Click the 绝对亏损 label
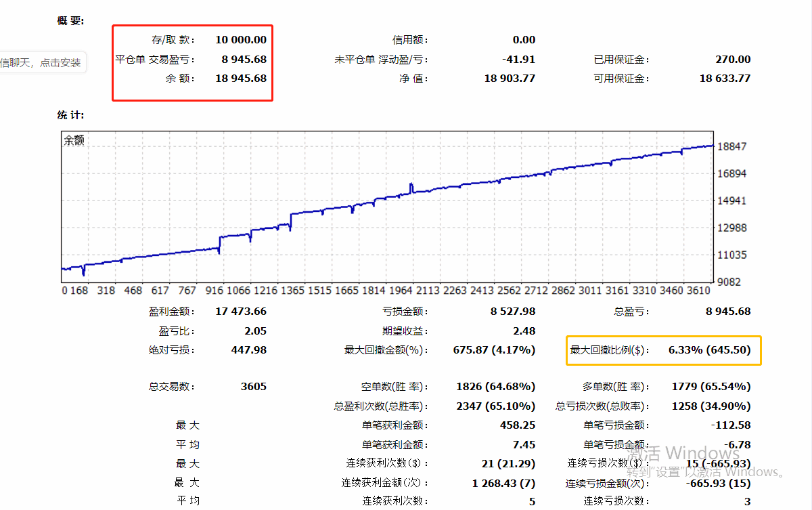This screenshot has height=510, width=812. coord(172,350)
